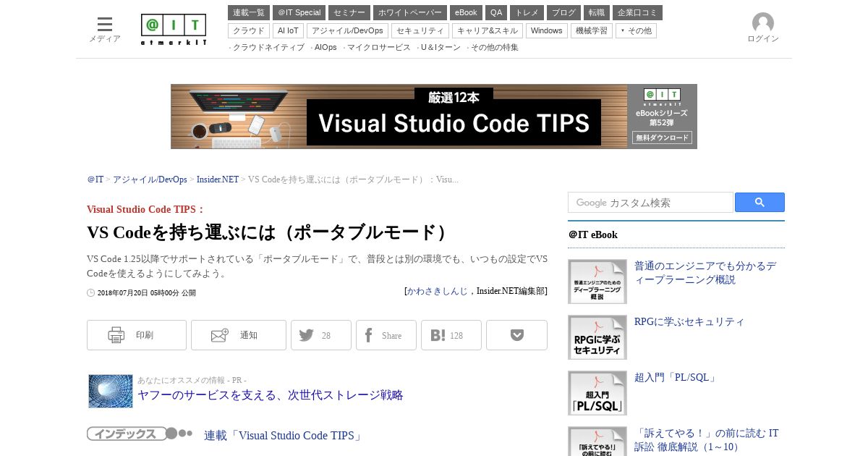Image resolution: width=868 pixels, height=456 pixels.
Task: Open the 企業口コミ nav tab
Action: pyautogui.click(x=637, y=13)
